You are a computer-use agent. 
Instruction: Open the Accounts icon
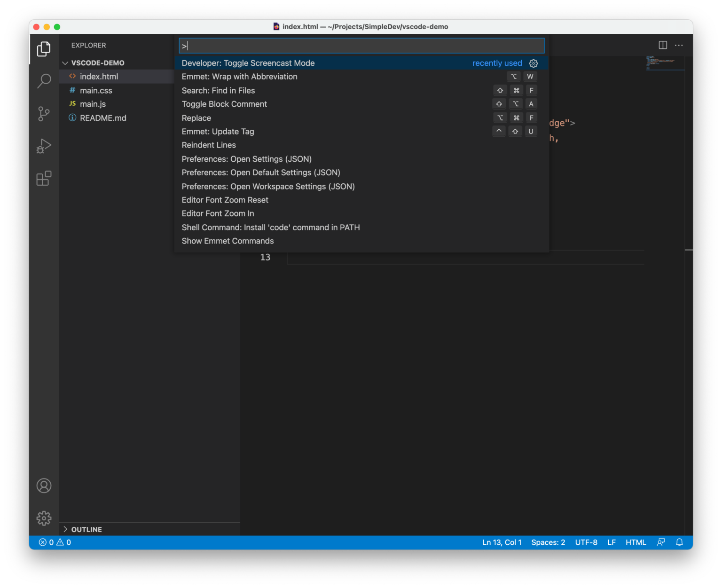click(x=44, y=486)
